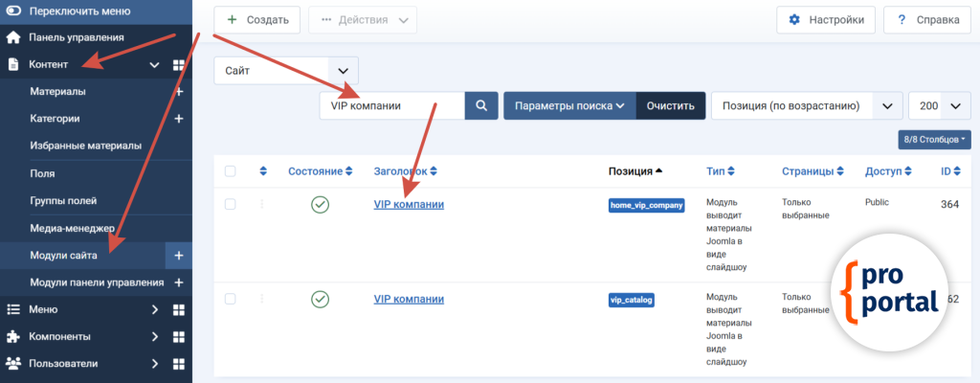Open Избранные материалы menu item

click(x=86, y=146)
